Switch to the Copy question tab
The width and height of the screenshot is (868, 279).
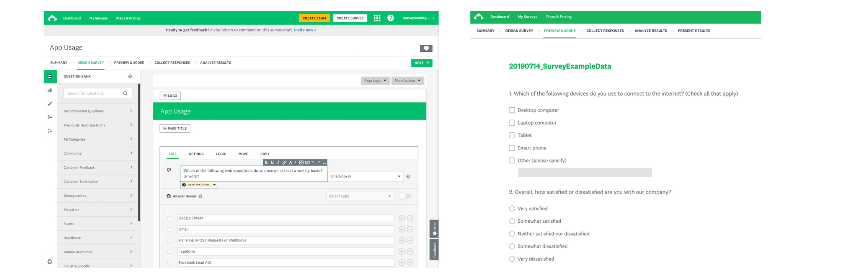pos(265,154)
